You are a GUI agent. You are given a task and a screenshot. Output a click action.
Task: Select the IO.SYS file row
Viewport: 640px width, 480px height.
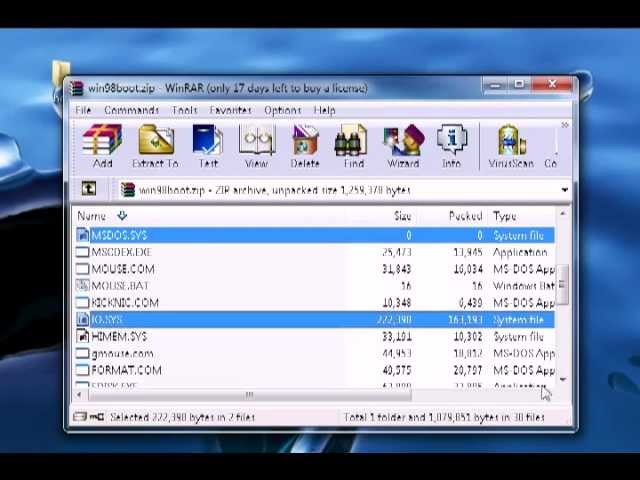click(315, 320)
